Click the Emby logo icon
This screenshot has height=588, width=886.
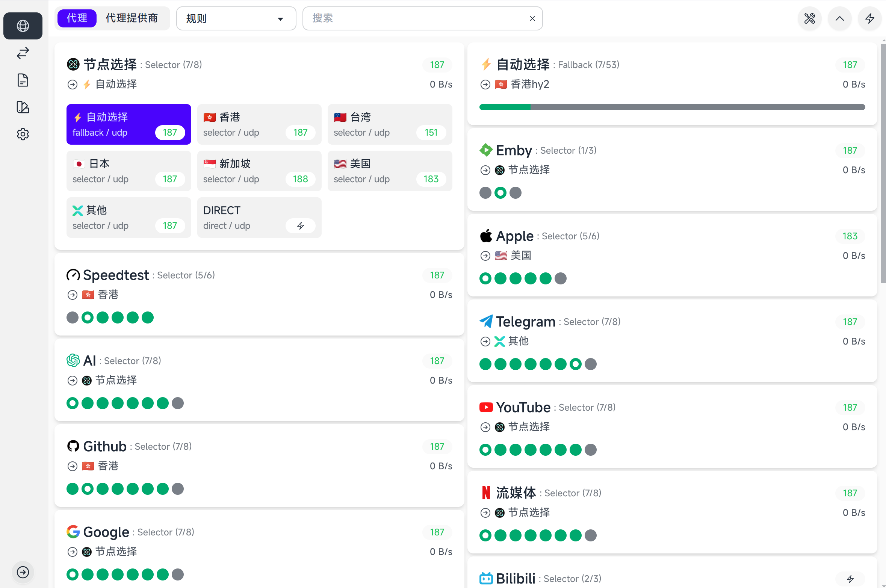[486, 150]
